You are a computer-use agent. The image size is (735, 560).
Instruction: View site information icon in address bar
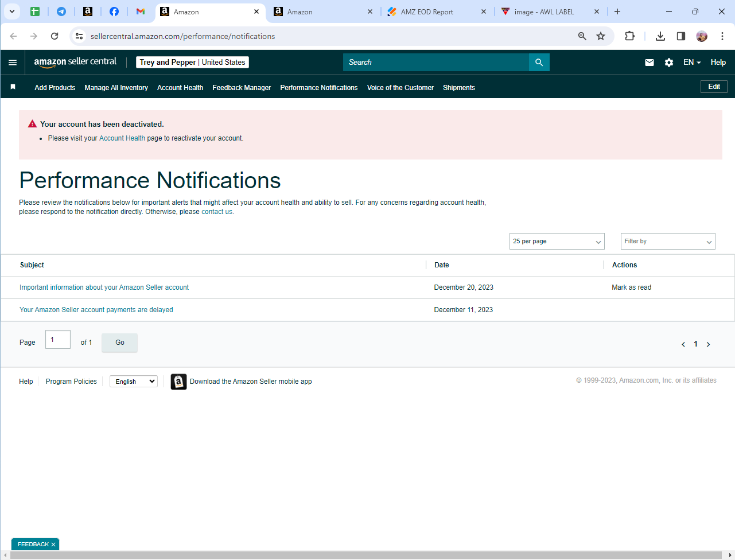point(79,36)
